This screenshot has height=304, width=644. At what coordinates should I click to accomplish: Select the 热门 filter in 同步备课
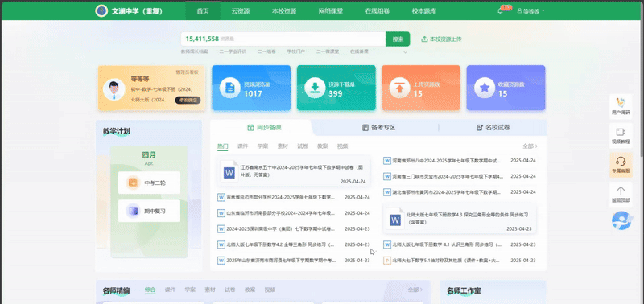click(x=223, y=146)
